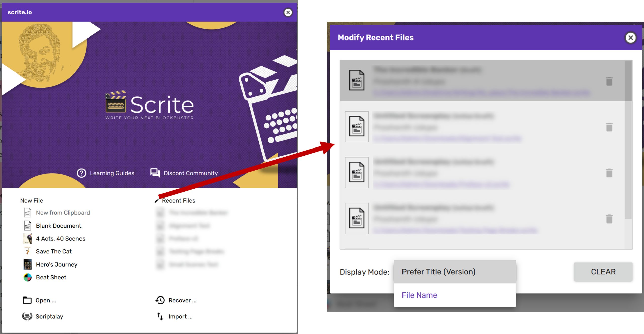This screenshot has height=334, width=644.
Task: Create a Blank Document
Action: 59,226
